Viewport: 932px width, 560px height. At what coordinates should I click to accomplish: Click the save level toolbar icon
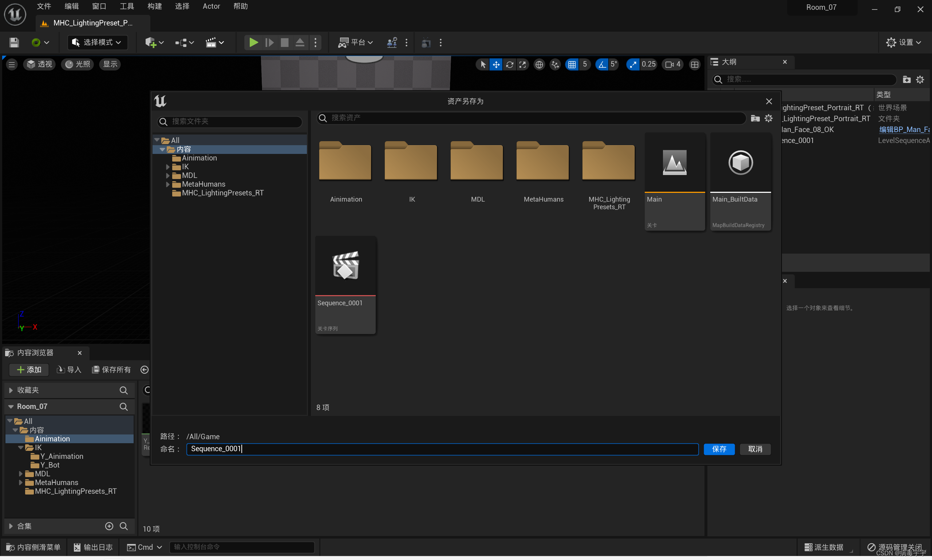(14, 43)
